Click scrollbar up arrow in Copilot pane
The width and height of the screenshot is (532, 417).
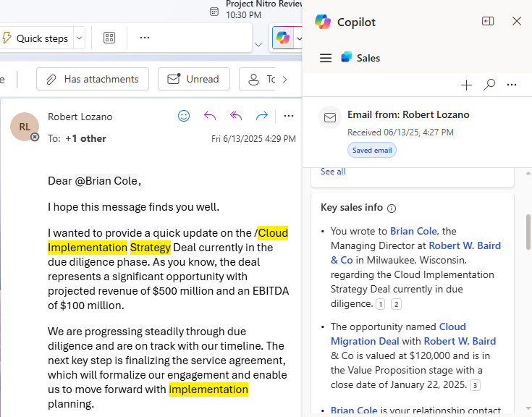[528, 173]
